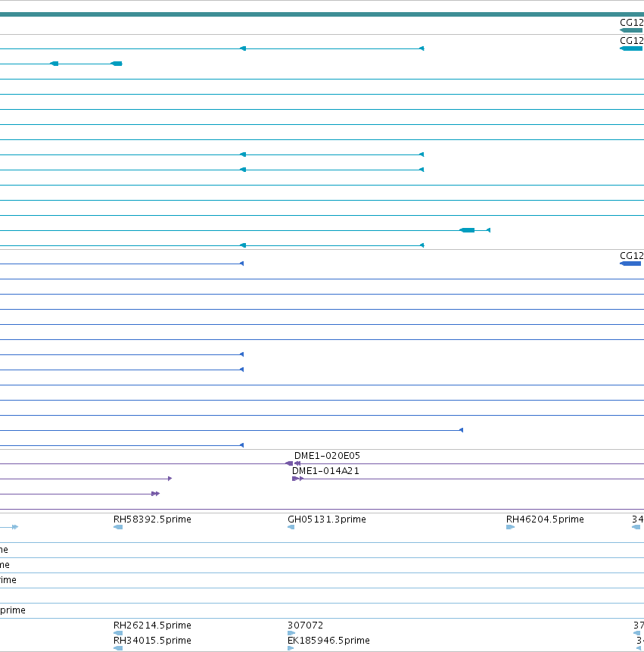The height and width of the screenshot is (652, 644).
Task: Click the EK185946.5prime label
Action: (x=328, y=640)
